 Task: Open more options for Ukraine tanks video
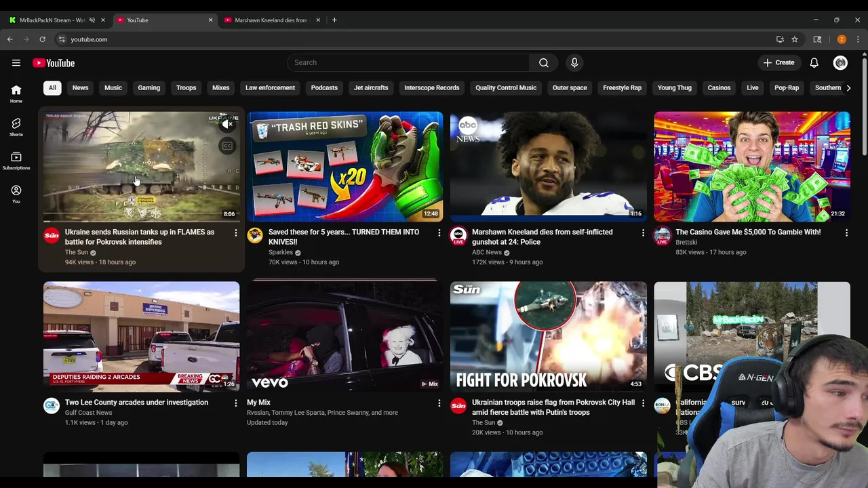click(235, 232)
